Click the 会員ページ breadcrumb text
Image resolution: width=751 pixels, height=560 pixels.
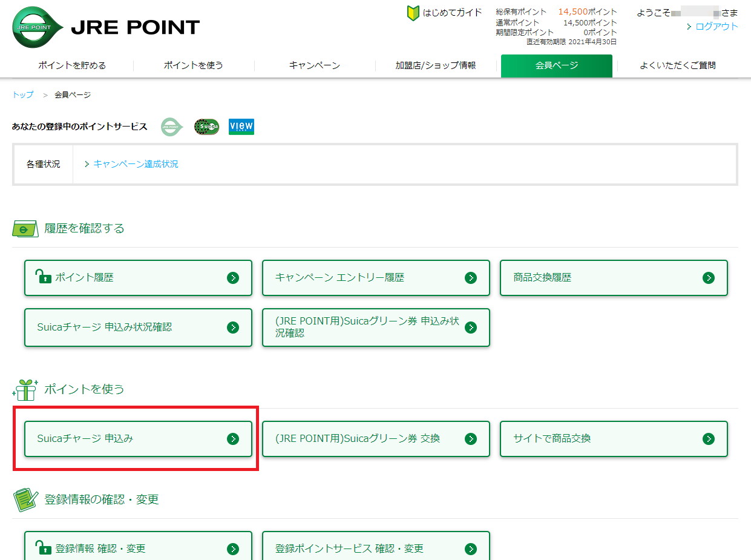click(x=73, y=95)
